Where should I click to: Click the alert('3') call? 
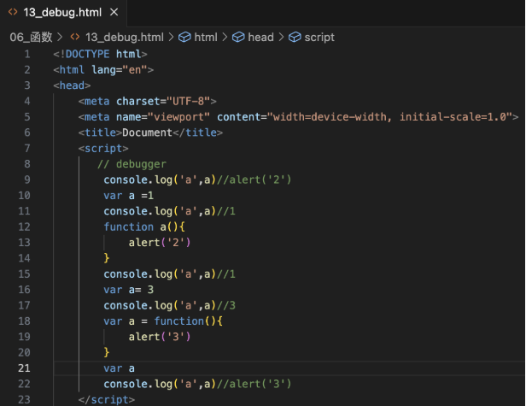tap(160, 337)
